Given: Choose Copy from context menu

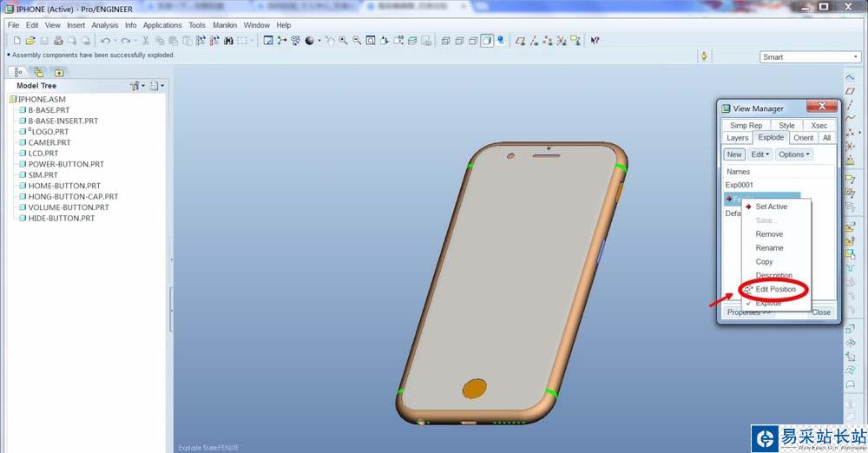Looking at the screenshot, I should [764, 262].
